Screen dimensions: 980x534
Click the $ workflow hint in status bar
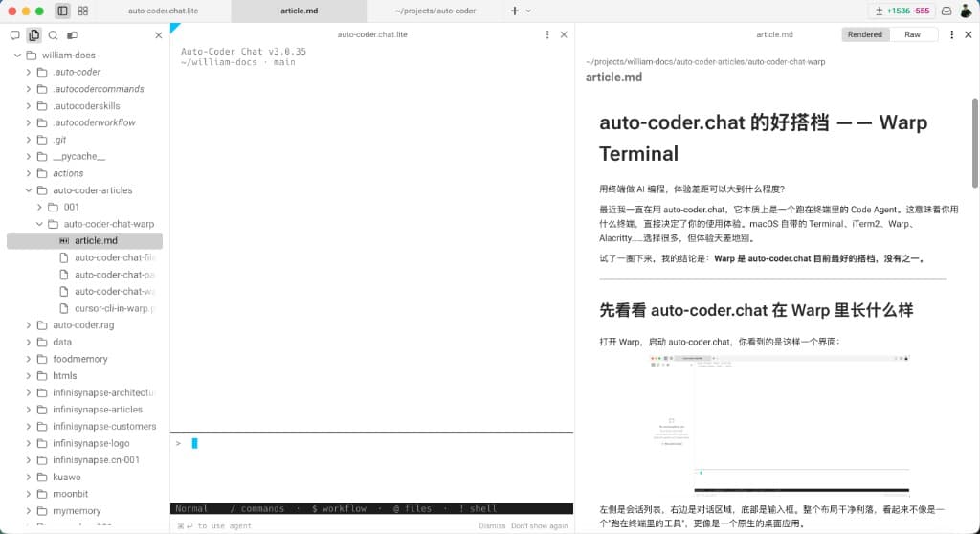pos(340,509)
